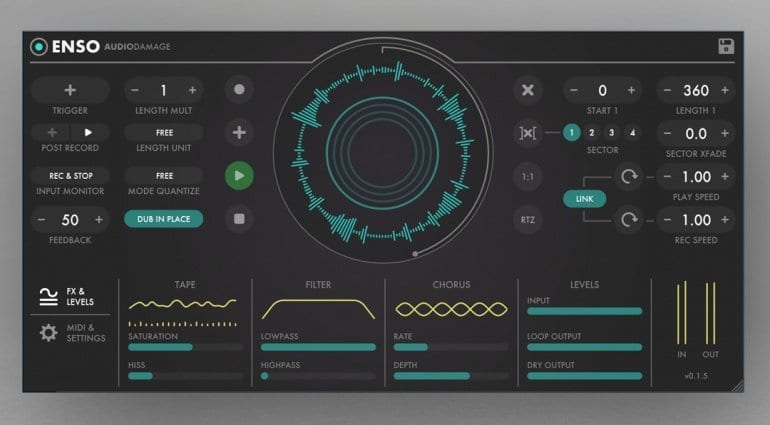Select Post Record play option
Viewport: 770px width, 425px height.
point(88,133)
